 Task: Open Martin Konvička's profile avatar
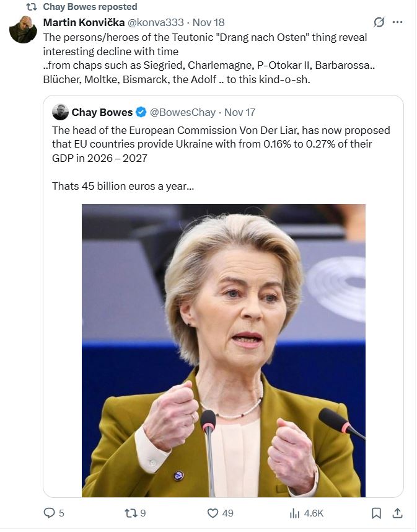click(23, 30)
